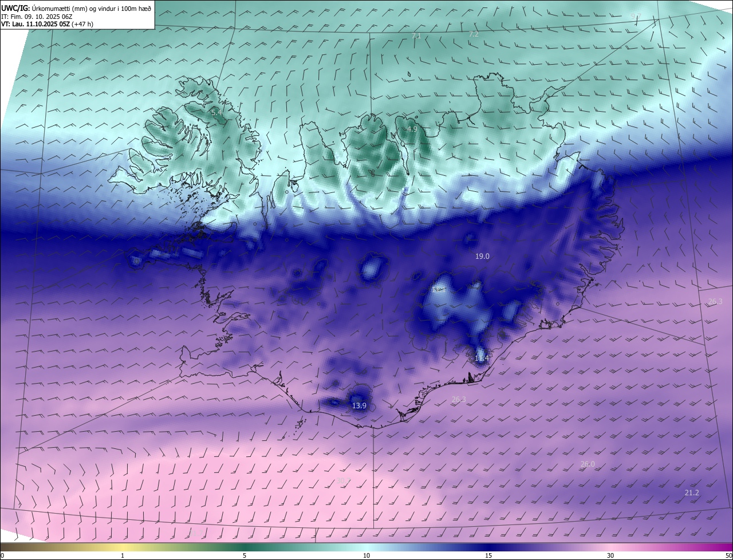Click the 26.3 value east of Iceland
This screenshot has width=733, height=560.
(715, 302)
